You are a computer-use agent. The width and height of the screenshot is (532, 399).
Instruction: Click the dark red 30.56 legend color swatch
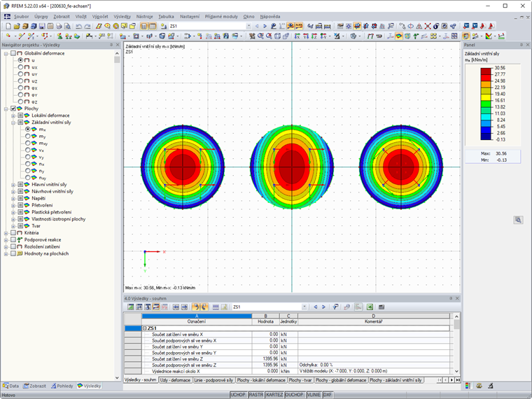tap(486, 71)
